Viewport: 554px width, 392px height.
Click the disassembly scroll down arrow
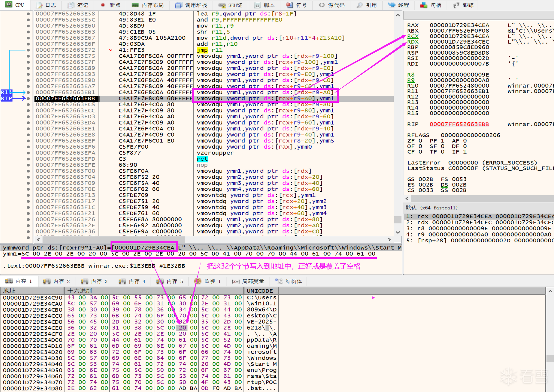(x=398, y=232)
